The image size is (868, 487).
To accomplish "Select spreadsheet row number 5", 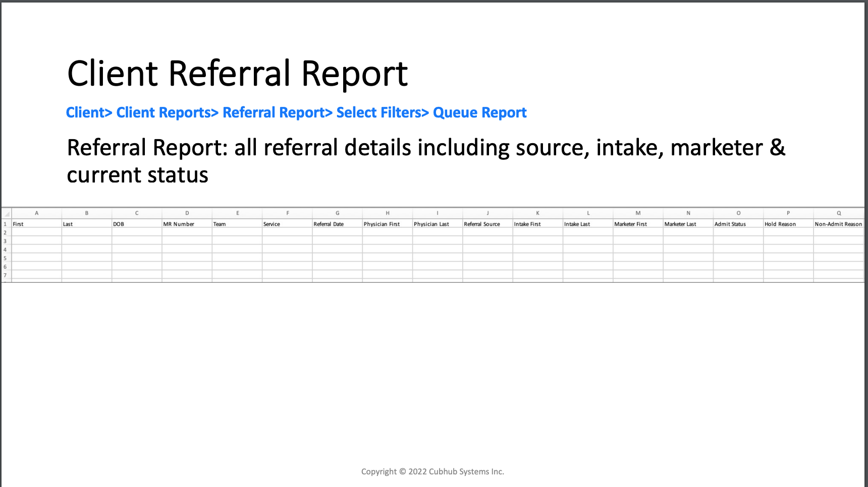I will [6, 258].
